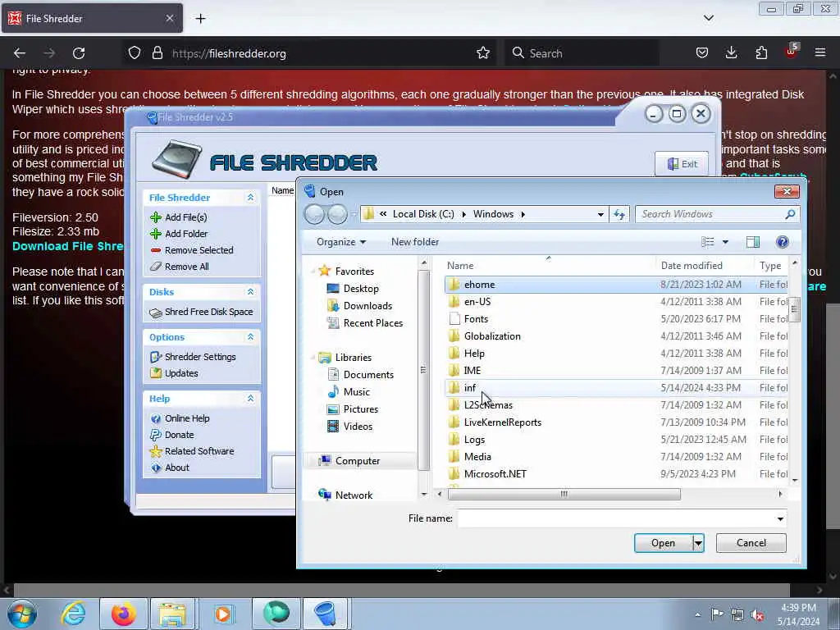
Task: Expand the Windows breadcrumb arrow in address bar
Action: (523, 214)
